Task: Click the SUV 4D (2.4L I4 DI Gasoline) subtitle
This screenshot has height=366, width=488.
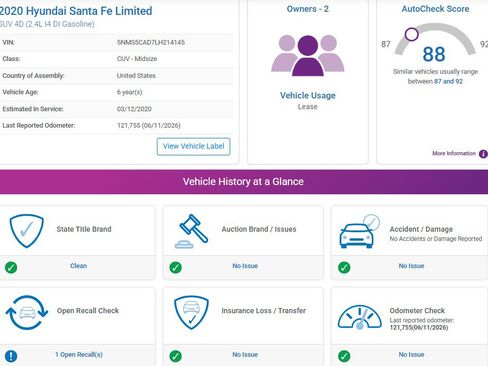Action: pyautogui.click(x=47, y=24)
